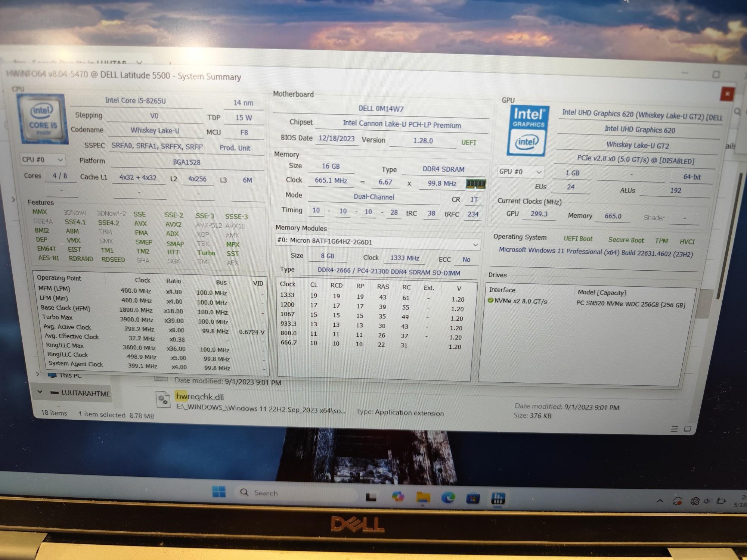This screenshot has height=560, width=747.
Task: Open the memory module #0 Micron dropdown
Action: click(377, 242)
